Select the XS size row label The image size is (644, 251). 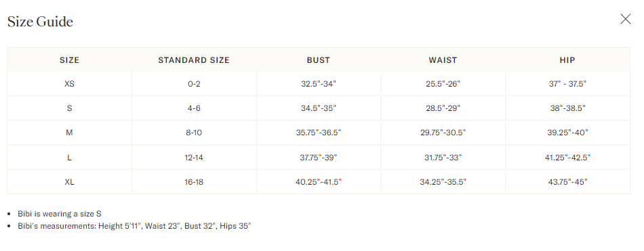pos(69,84)
